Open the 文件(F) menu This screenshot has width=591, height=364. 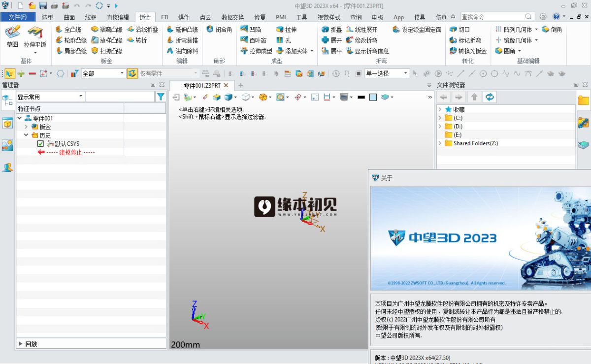18,17
